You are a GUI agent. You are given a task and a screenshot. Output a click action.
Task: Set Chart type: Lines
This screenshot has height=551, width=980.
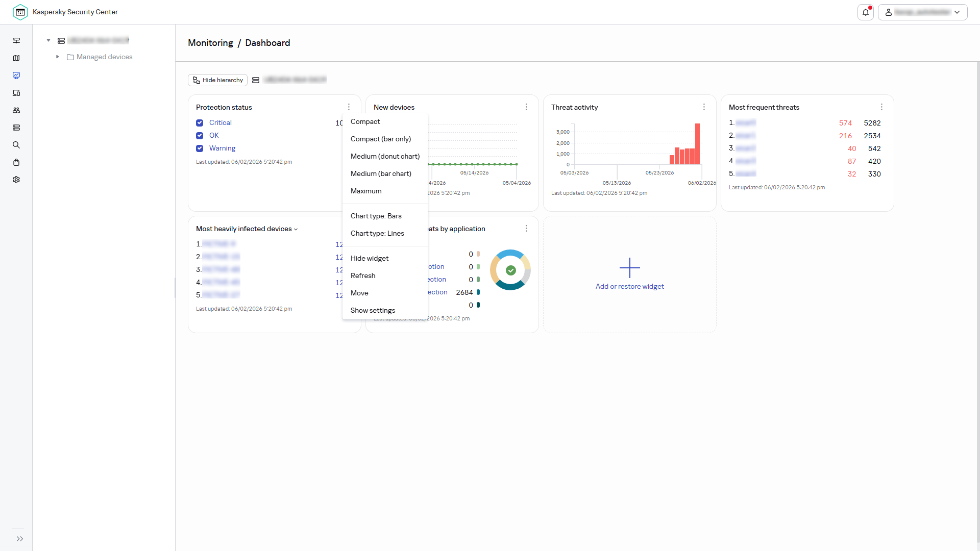pos(385,234)
